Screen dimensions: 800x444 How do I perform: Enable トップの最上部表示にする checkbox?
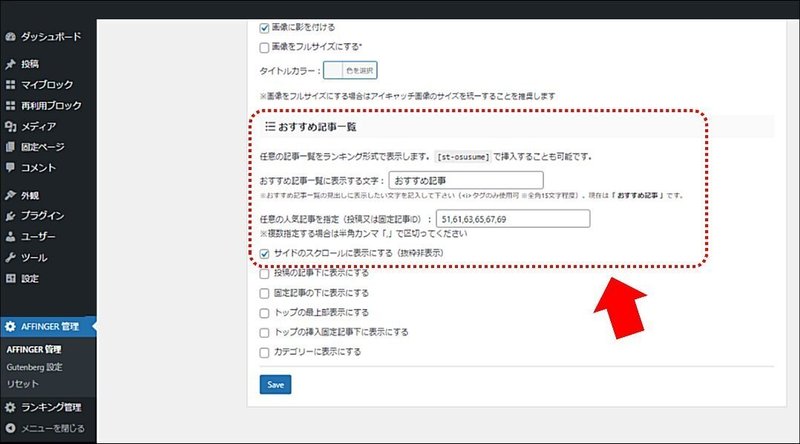[264, 313]
